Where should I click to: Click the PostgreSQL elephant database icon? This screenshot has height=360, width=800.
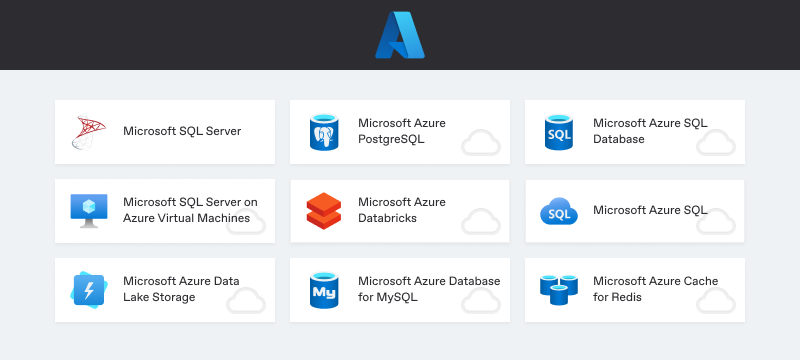click(x=324, y=132)
